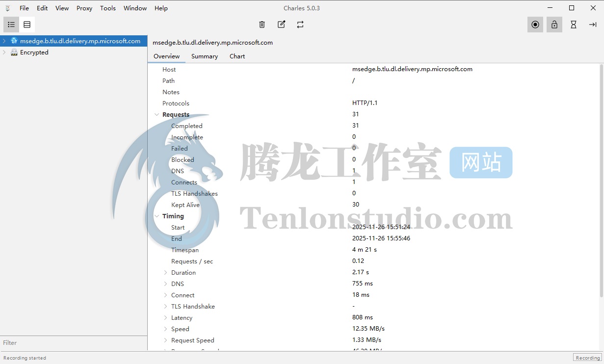This screenshot has width=604, height=364.
Task: Toggle SSL proxying padlock icon
Action: click(x=554, y=25)
